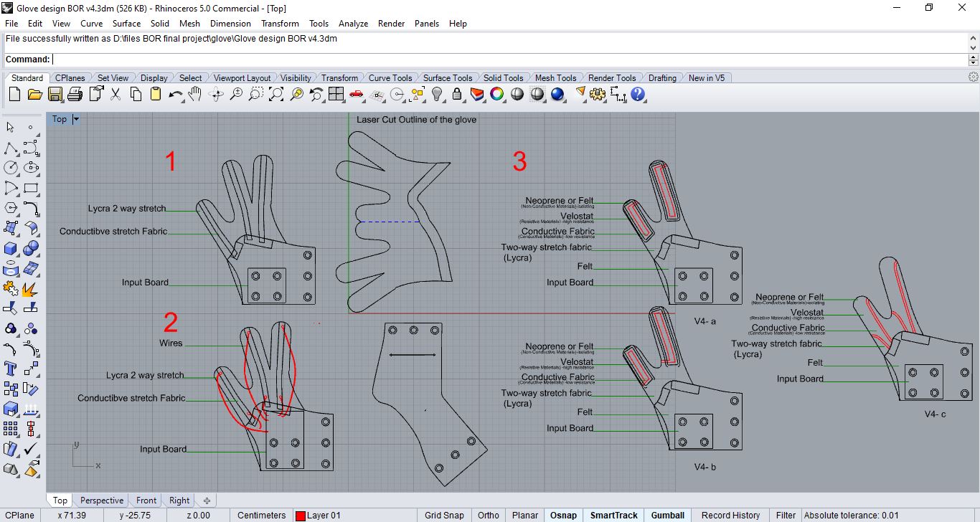
Task: Click the Absolute tolerance status pane
Action: [851, 515]
